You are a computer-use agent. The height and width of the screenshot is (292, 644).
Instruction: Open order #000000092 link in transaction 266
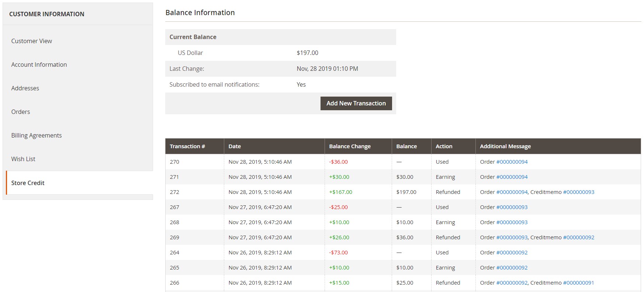pyautogui.click(x=512, y=283)
